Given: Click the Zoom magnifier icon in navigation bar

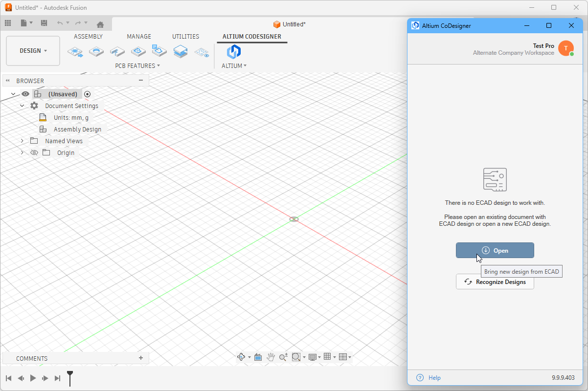Looking at the screenshot, I should coord(283,357).
